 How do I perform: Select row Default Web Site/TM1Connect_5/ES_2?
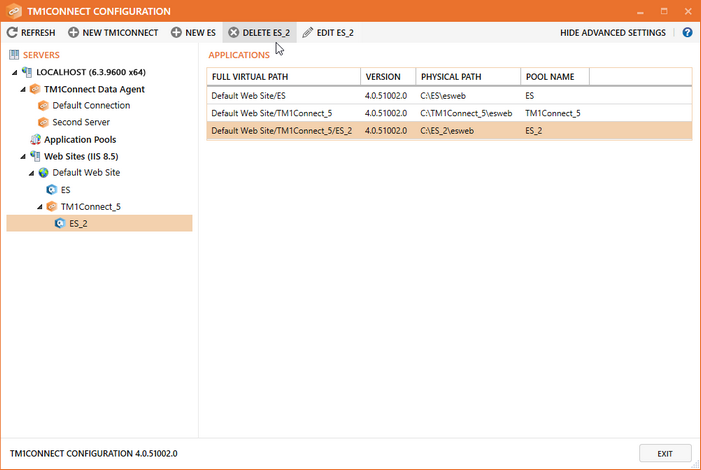click(449, 131)
